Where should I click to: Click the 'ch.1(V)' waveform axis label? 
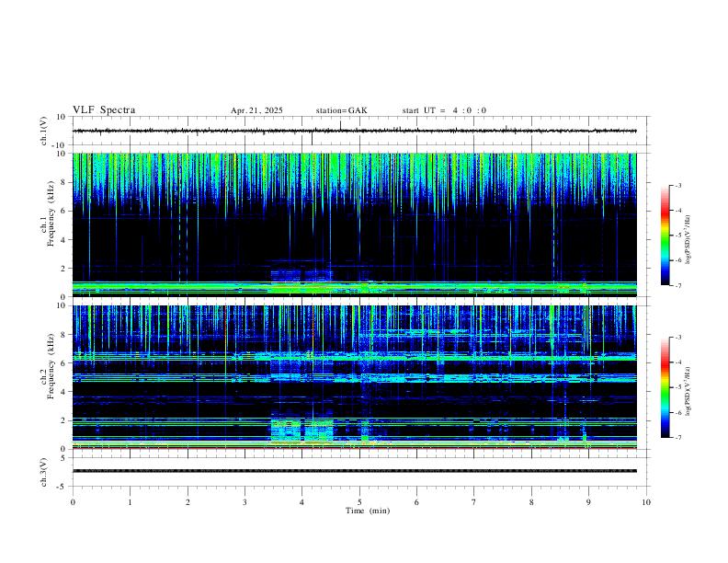pos(44,131)
